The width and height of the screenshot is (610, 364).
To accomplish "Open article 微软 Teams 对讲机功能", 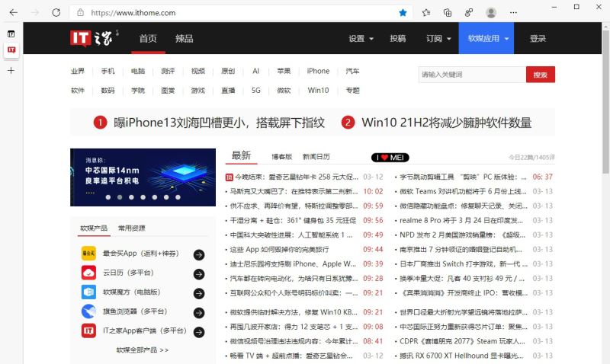I will coord(463,191).
